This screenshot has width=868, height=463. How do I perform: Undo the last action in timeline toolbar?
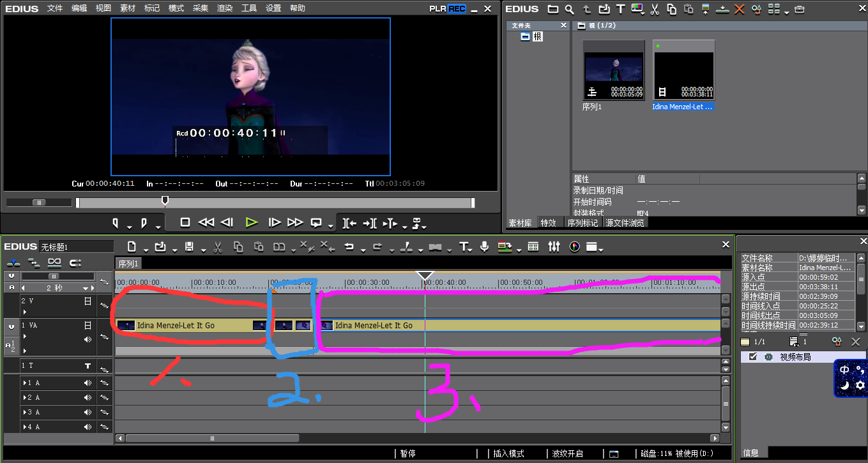pos(349,247)
